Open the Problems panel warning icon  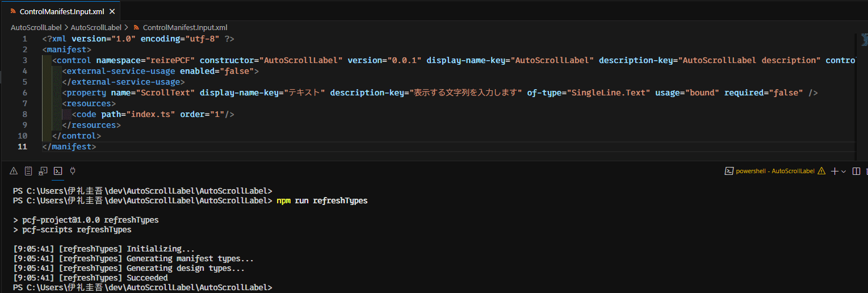[x=14, y=171]
